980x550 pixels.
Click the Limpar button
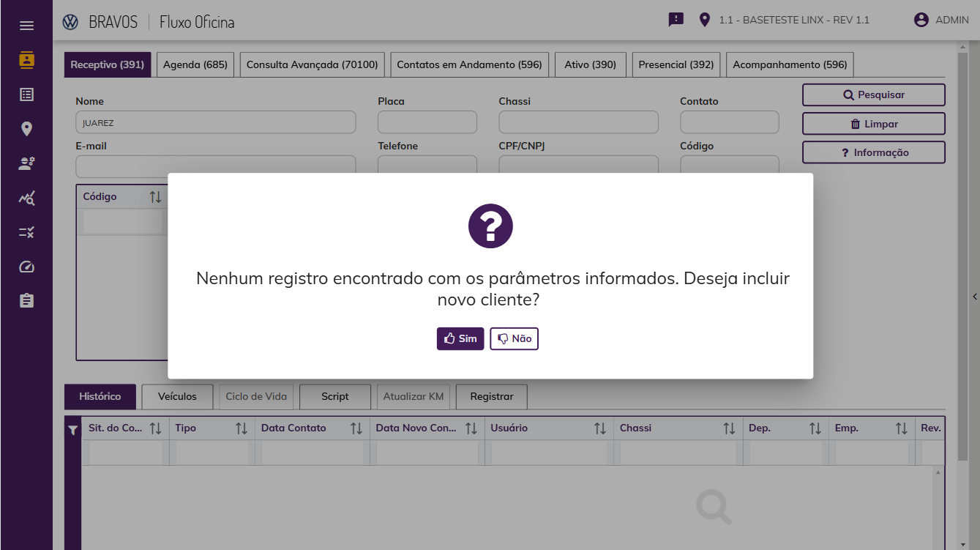tap(874, 124)
